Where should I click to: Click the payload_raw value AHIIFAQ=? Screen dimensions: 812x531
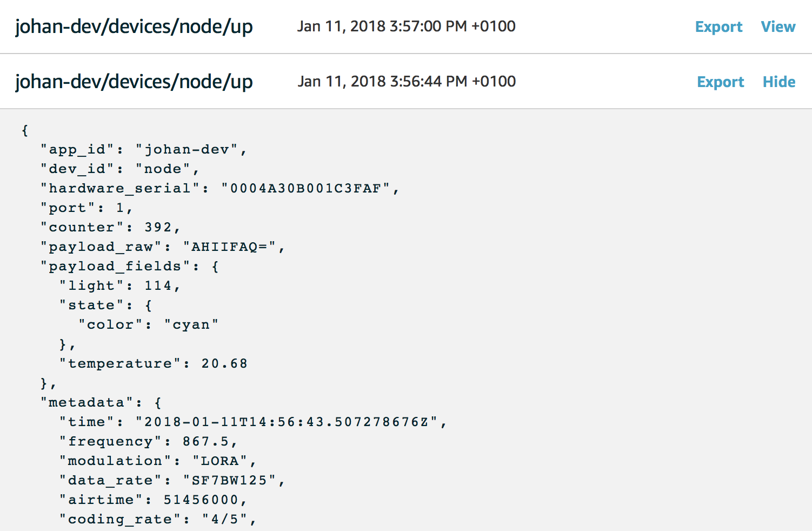tap(229, 247)
